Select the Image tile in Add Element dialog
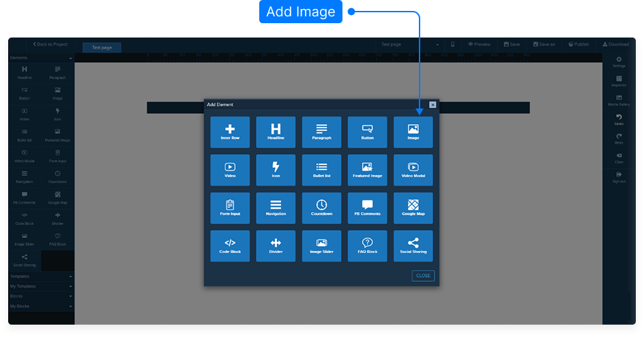Image resolution: width=644 pixels, height=337 pixels. tap(413, 132)
